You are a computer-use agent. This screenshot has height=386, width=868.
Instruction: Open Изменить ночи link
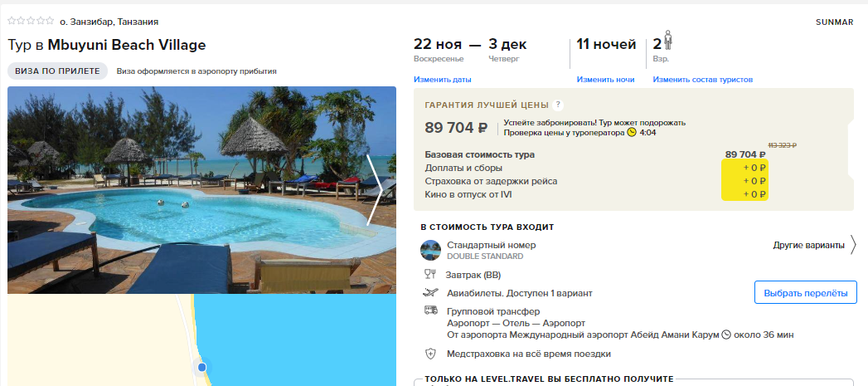tap(605, 80)
